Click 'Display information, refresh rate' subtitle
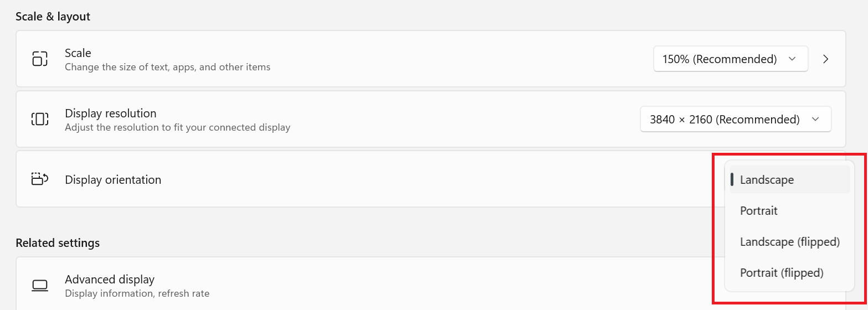The width and height of the screenshot is (868, 310). [137, 293]
